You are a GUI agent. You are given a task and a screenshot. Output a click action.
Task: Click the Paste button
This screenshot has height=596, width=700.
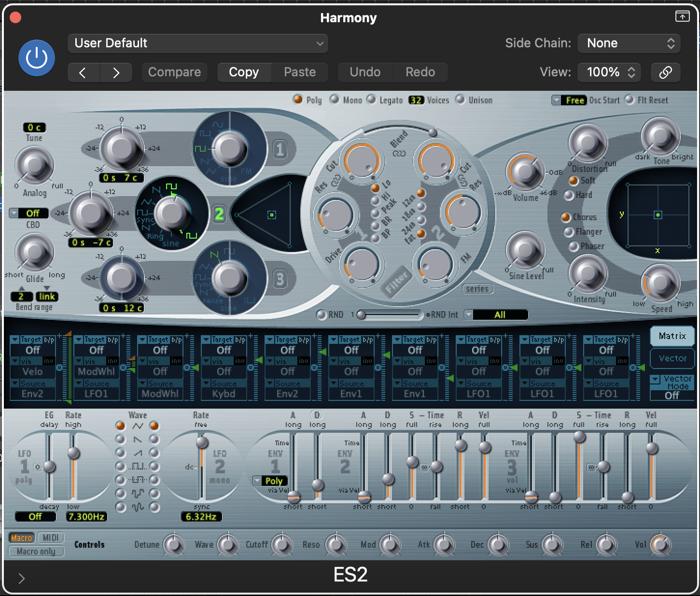pos(300,72)
